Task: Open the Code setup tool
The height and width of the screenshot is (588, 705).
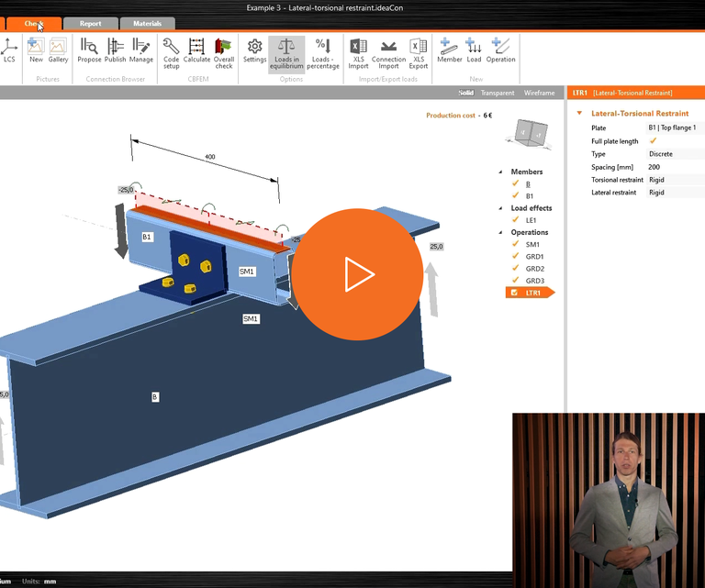Action: pyautogui.click(x=171, y=51)
